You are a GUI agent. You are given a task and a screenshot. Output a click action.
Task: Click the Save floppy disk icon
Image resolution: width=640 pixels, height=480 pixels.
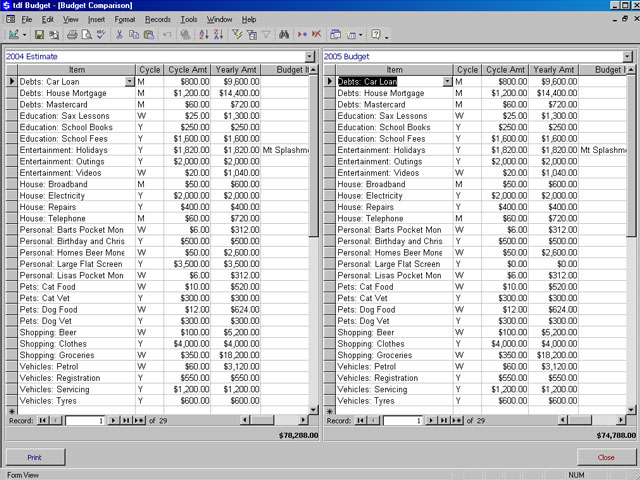tap(39, 35)
